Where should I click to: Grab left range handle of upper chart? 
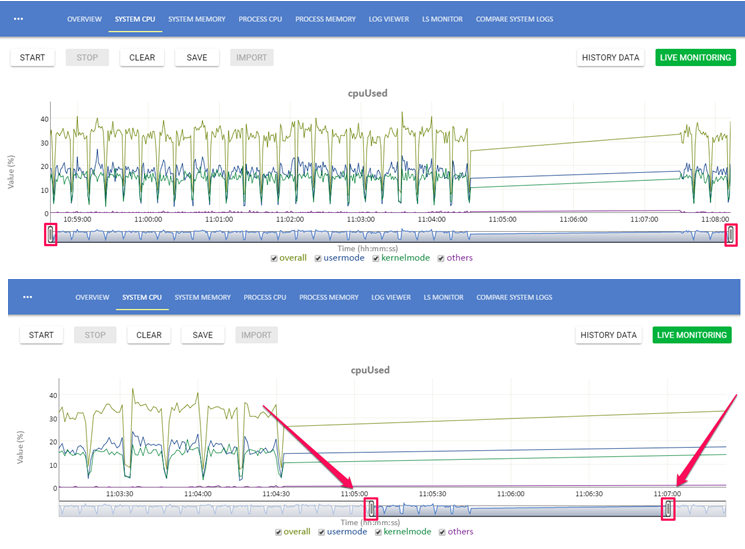pos(51,235)
